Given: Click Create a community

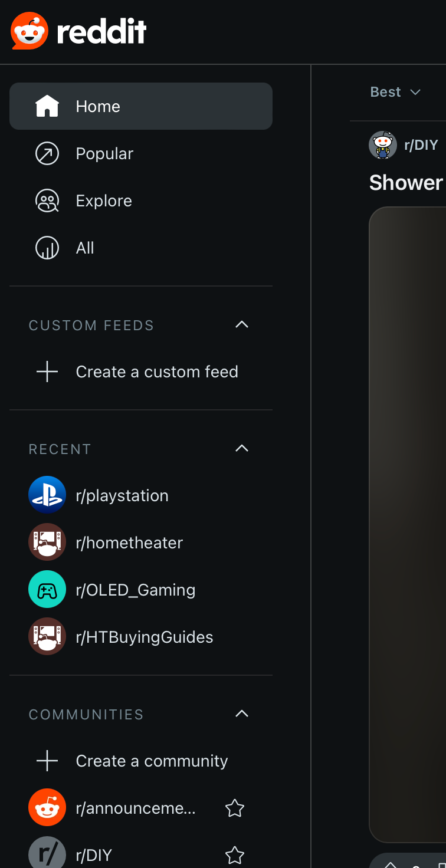Looking at the screenshot, I should pos(152,761).
